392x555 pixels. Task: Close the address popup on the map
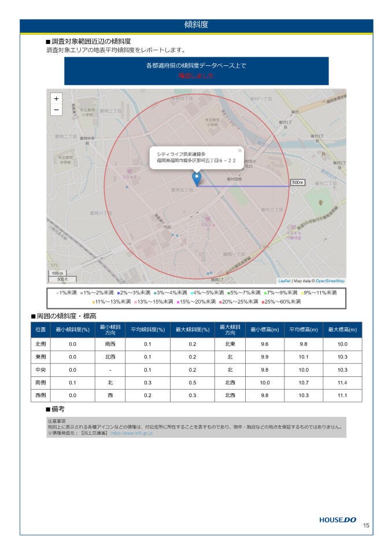(240, 150)
